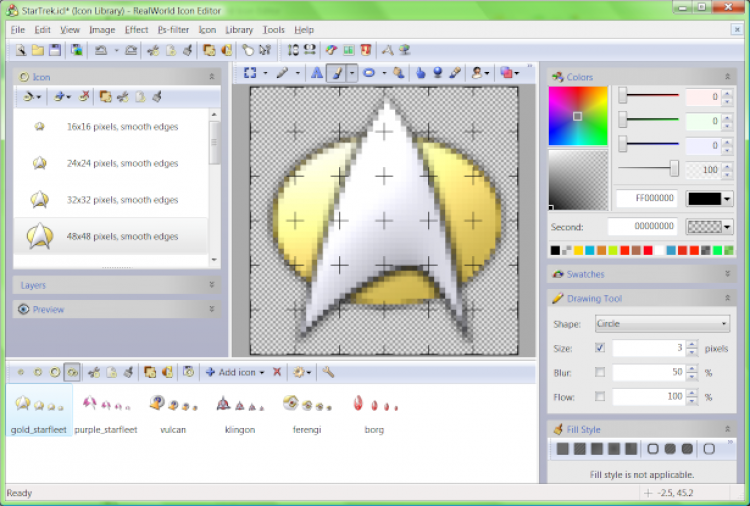Click the Add icon button
Screen dimensions: 750x506
coord(234,372)
